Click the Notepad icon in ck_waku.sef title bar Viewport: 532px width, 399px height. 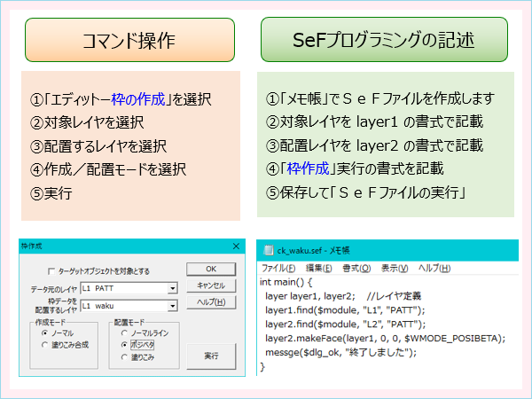click(x=268, y=250)
